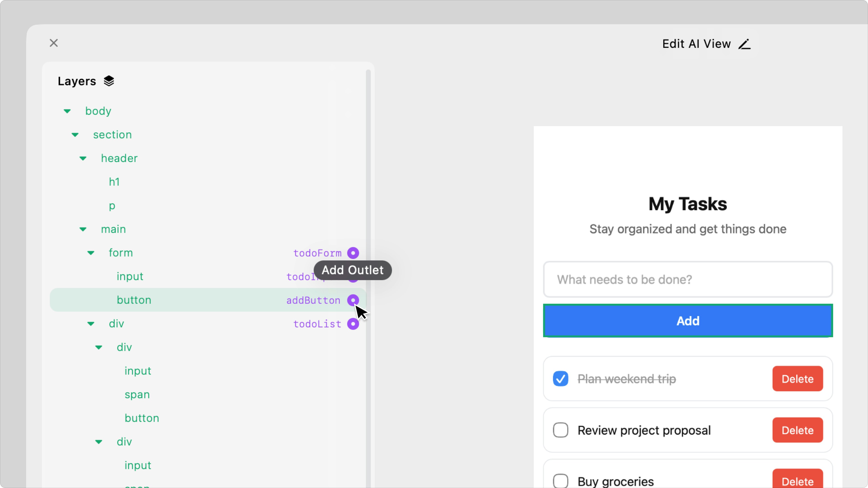Screen dimensions: 868x488
Task: Click the Layers stack icon
Action: (x=108, y=81)
